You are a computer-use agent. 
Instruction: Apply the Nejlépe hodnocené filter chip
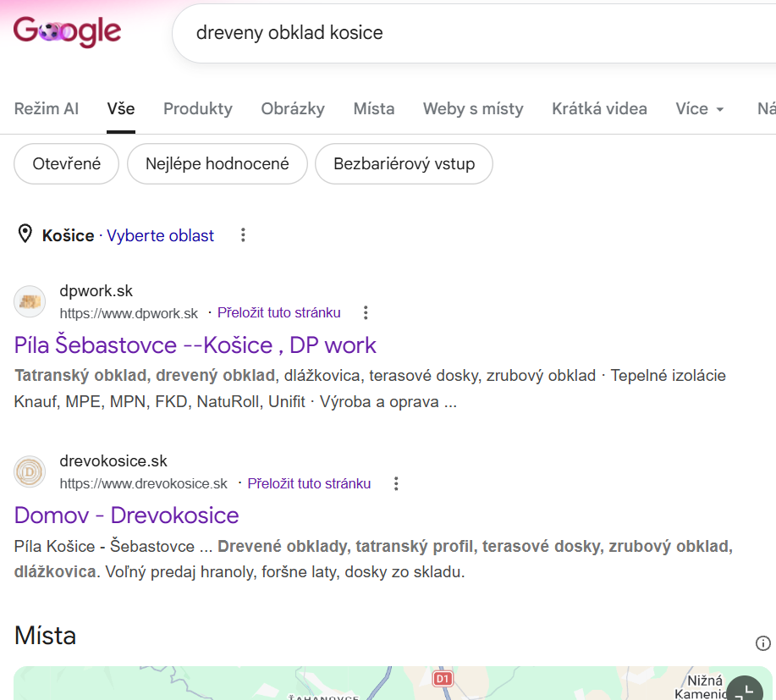[x=217, y=164]
